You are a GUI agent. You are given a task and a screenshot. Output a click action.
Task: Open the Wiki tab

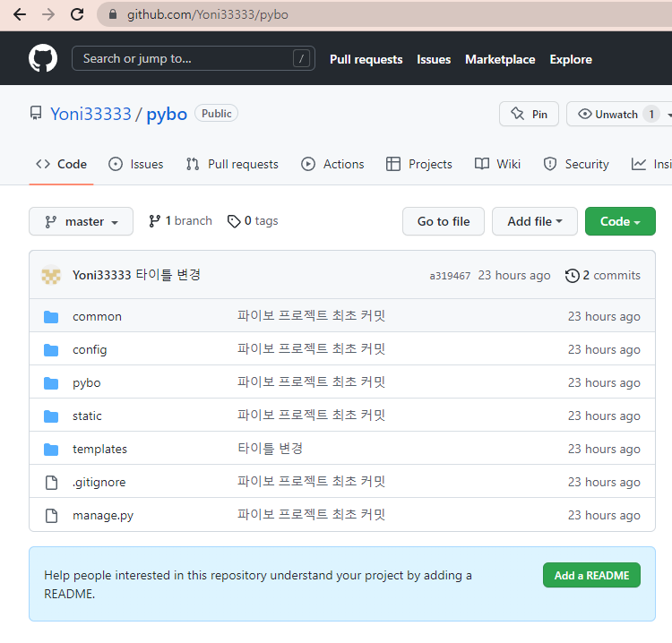497,164
